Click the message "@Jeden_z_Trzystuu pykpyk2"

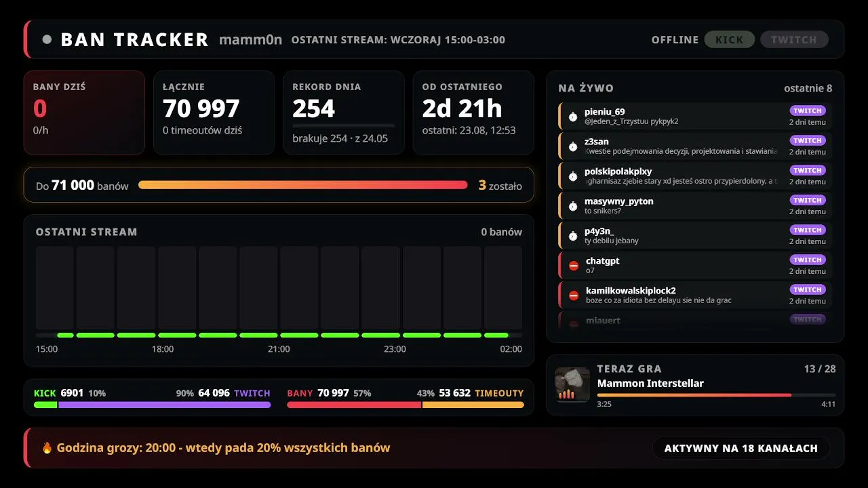pyautogui.click(x=631, y=121)
